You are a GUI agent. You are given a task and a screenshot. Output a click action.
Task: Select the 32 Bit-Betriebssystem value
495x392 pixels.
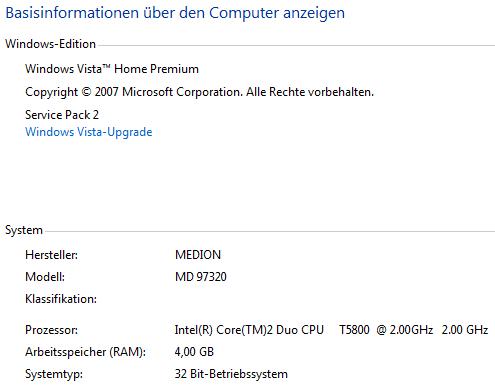231,374
